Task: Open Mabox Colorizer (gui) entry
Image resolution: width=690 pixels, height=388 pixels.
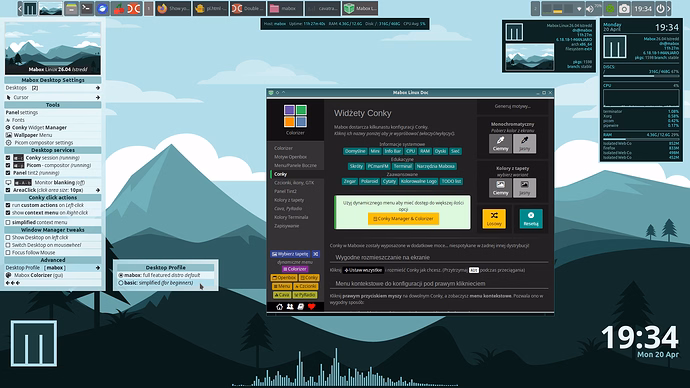Action: tap(53, 275)
